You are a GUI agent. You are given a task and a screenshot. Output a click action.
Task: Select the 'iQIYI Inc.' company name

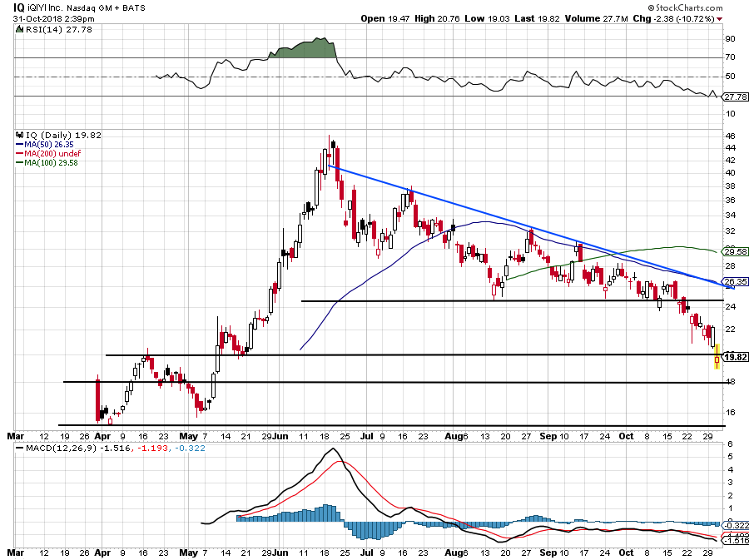click(x=46, y=8)
